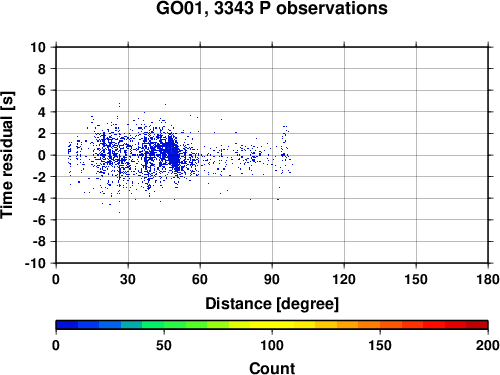Click the dense data cluster near 50 degrees
Screen dimensions: 500x375
click(x=173, y=153)
